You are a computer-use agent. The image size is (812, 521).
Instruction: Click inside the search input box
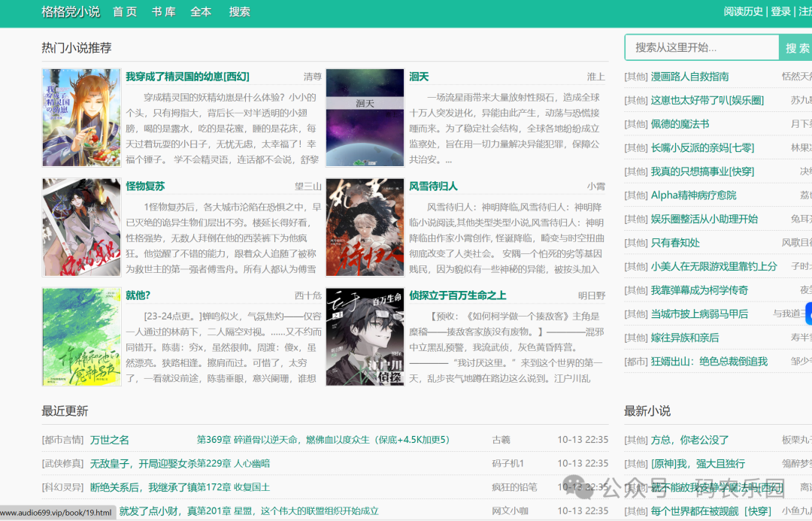click(699, 47)
